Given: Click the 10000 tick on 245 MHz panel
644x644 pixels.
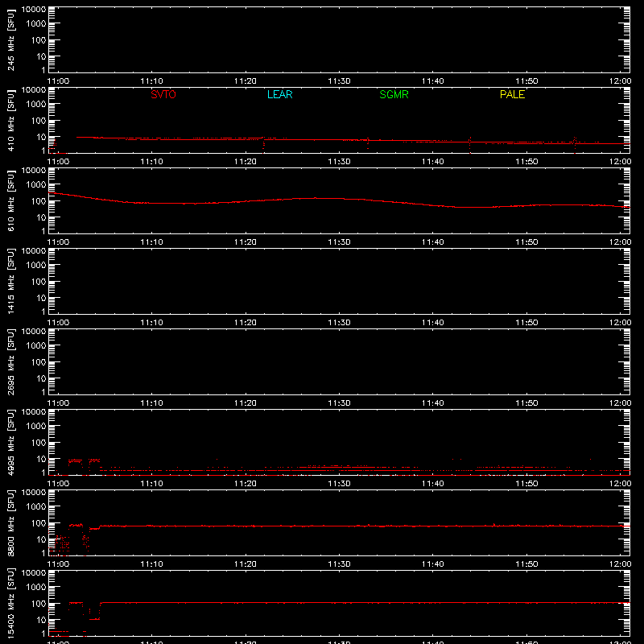Looking at the screenshot, I should 34,10.
